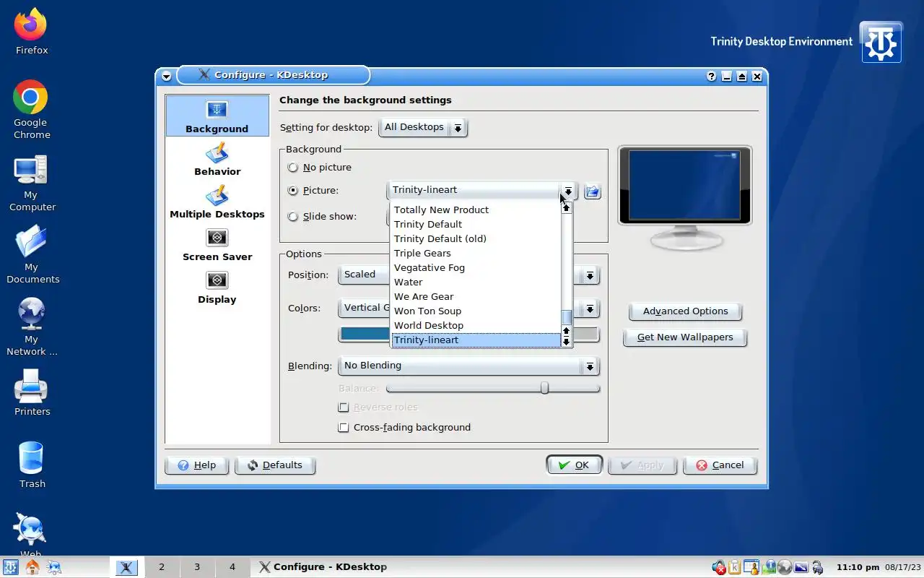Image resolution: width=924 pixels, height=578 pixels.
Task: Open the Colors gradient dropdown arrow
Action: tap(590, 309)
